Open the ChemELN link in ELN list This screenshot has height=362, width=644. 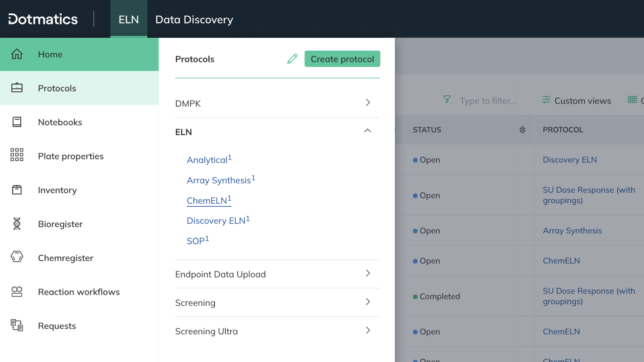[x=209, y=200]
